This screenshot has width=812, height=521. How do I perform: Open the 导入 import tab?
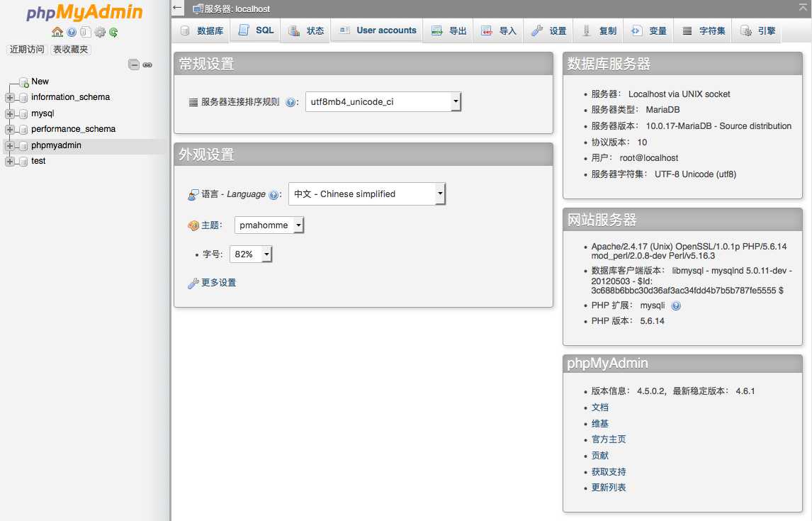tap(498, 30)
